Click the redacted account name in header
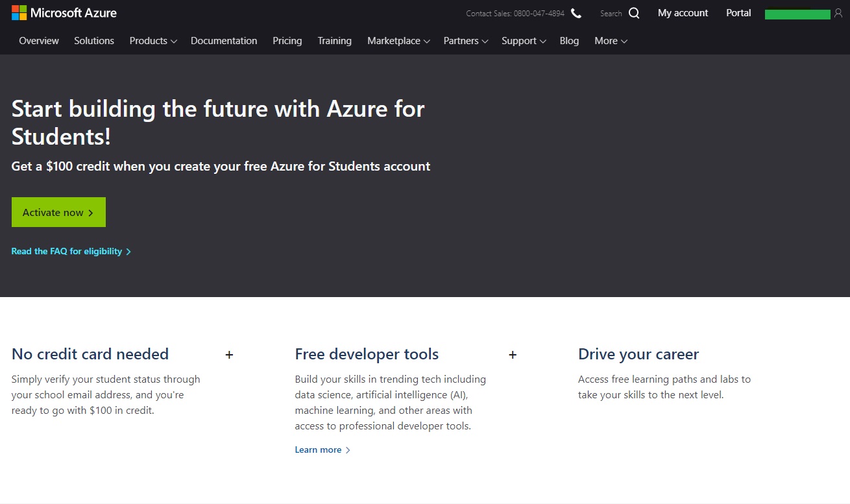Viewport: 850px width, 504px height. click(x=797, y=14)
